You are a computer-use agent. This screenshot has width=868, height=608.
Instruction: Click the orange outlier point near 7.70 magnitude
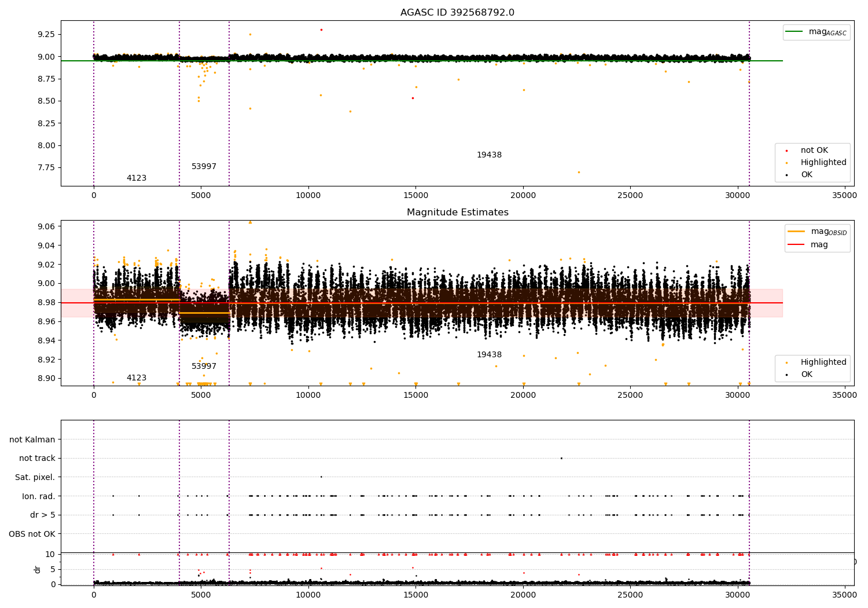pos(579,172)
